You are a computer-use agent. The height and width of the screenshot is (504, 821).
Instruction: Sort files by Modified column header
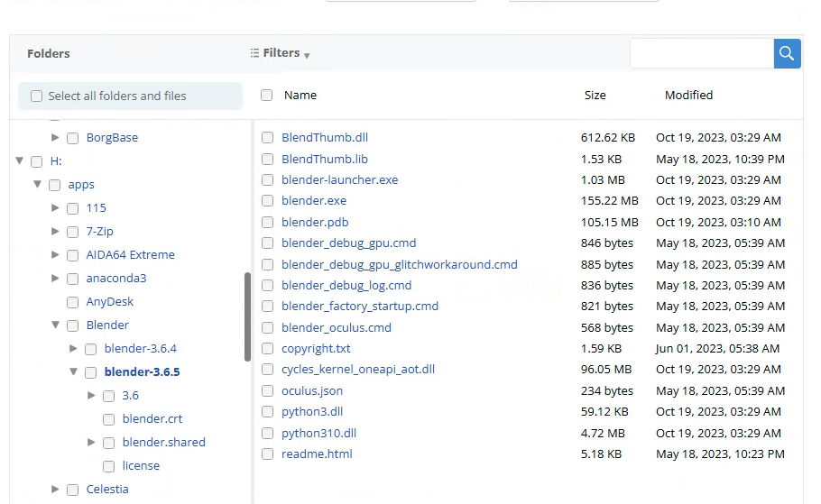[688, 95]
